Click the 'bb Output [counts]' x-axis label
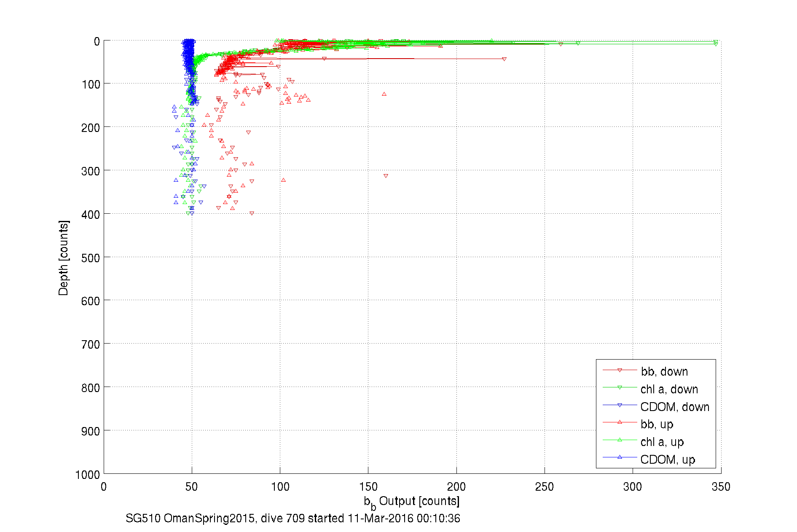Viewport: 797px width, 532px height. 412,502
